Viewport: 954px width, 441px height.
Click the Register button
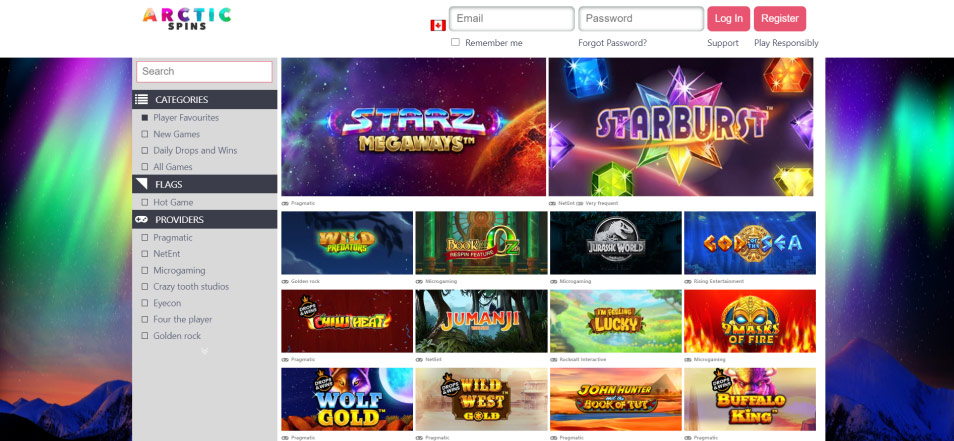[779, 19]
